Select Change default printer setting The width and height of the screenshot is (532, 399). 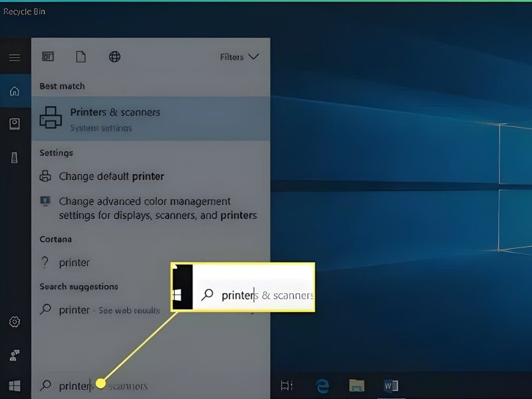pos(111,176)
